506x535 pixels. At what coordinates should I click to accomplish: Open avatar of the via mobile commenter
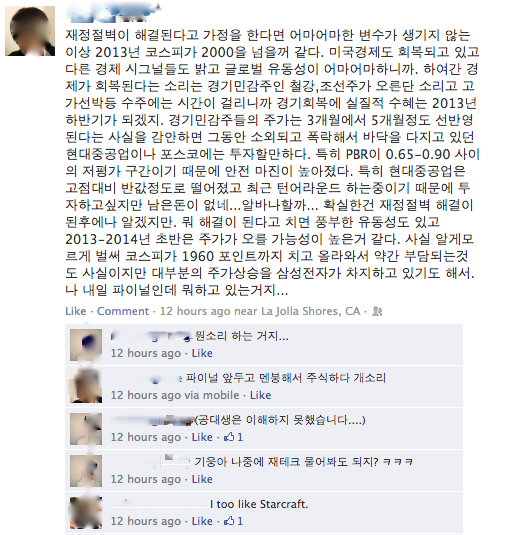click(x=86, y=387)
